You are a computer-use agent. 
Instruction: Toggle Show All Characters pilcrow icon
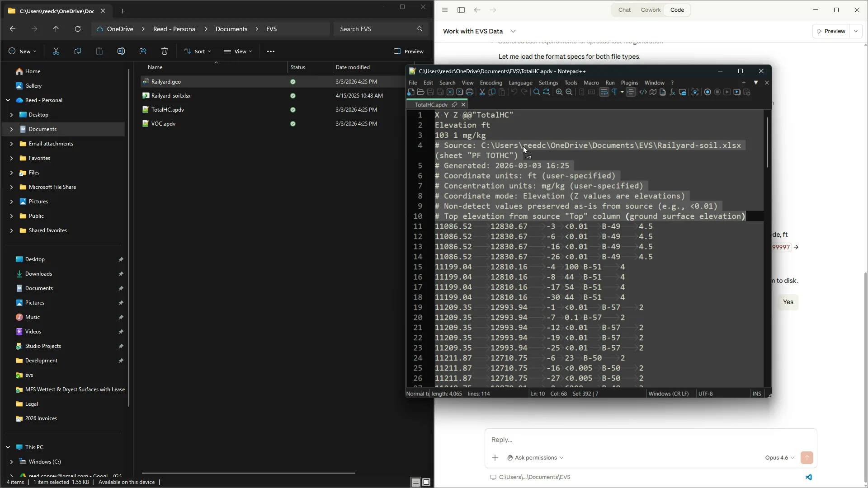click(614, 92)
